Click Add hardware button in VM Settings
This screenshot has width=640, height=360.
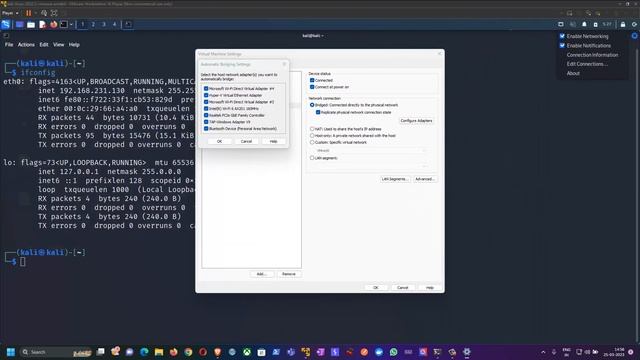coord(262,274)
